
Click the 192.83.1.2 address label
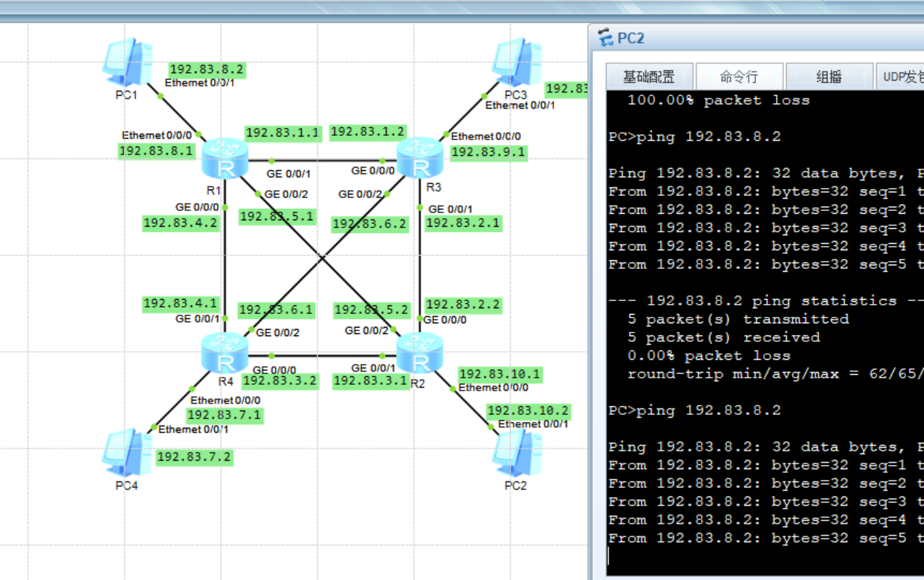(367, 132)
